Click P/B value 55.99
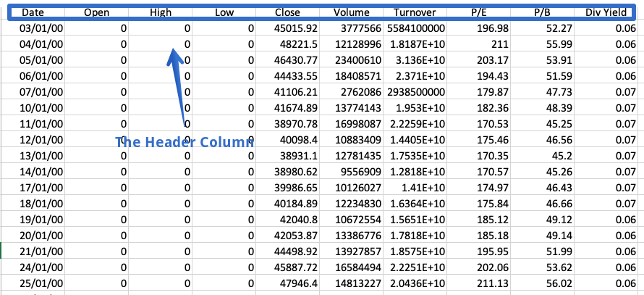Viewport: 644px width, 295px height. click(x=542, y=44)
